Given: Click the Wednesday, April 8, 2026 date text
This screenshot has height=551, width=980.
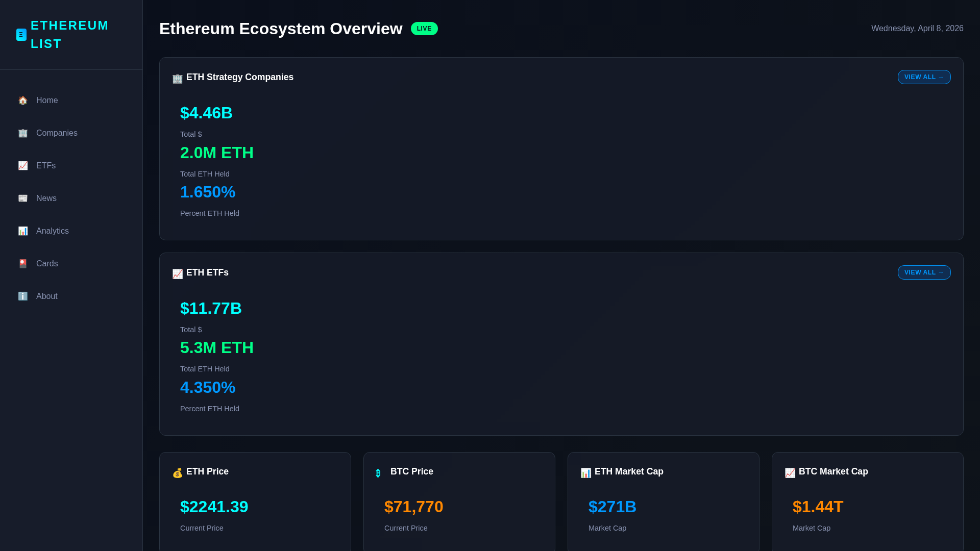Looking at the screenshot, I should 917,29.
